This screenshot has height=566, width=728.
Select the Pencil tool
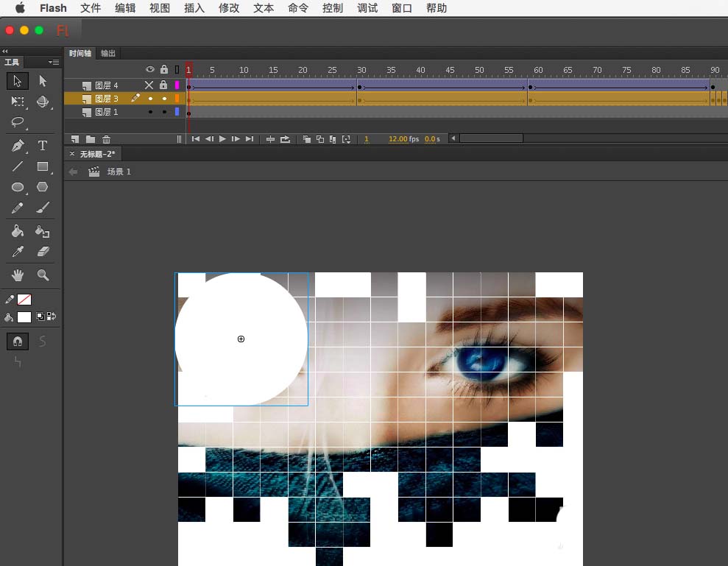(18, 208)
